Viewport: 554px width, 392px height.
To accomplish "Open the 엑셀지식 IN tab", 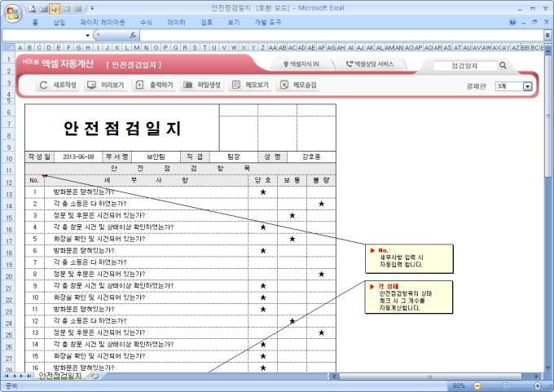I will click(x=301, y=64).
